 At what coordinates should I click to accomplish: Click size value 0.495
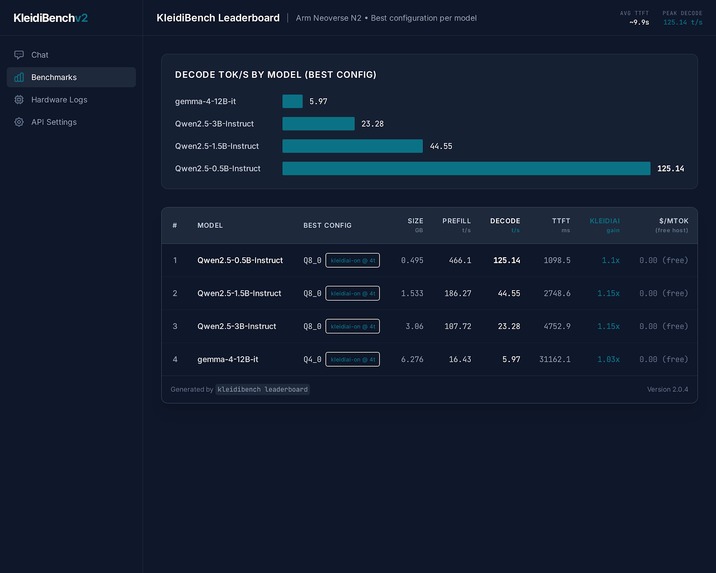coord(412,260)
